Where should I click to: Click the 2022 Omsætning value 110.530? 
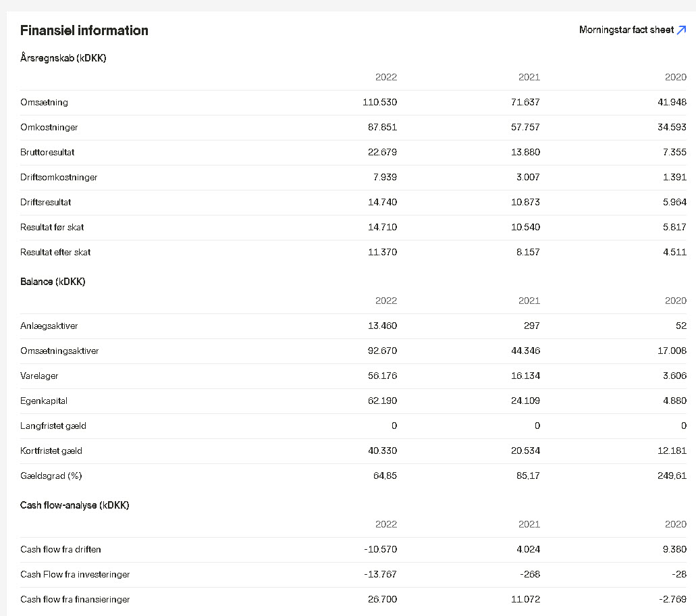[379, 102]
